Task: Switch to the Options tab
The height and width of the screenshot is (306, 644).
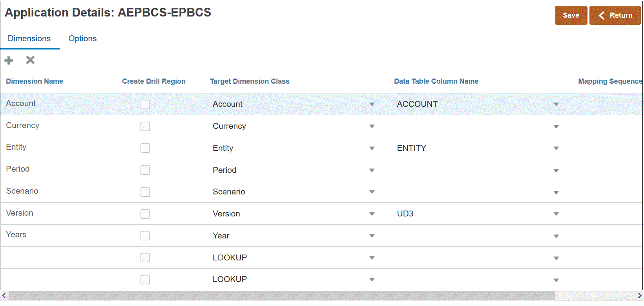Action: point(82,38)
